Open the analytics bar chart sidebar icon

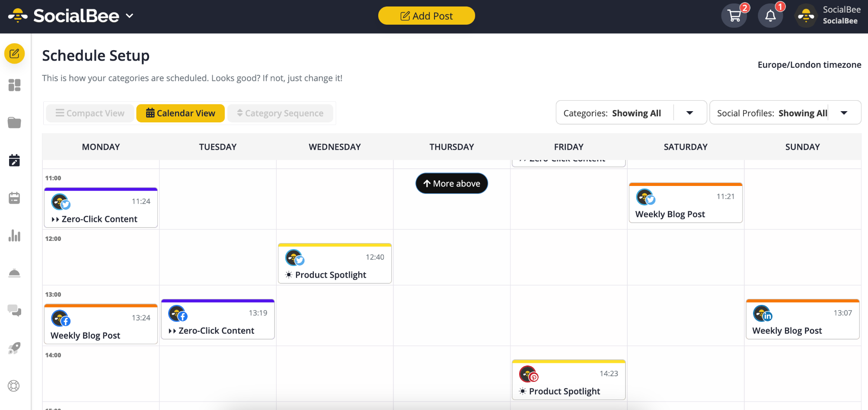pyautogui.click(x=14, y=236)
